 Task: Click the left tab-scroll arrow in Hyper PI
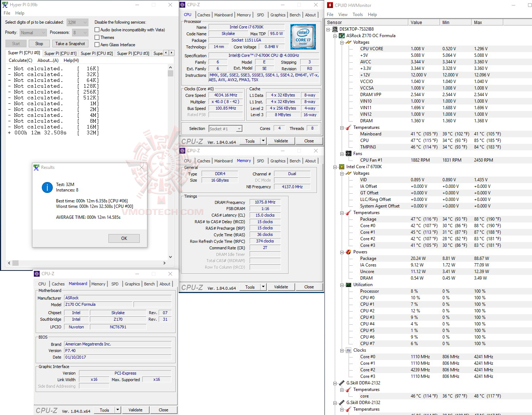coord(166,53)
